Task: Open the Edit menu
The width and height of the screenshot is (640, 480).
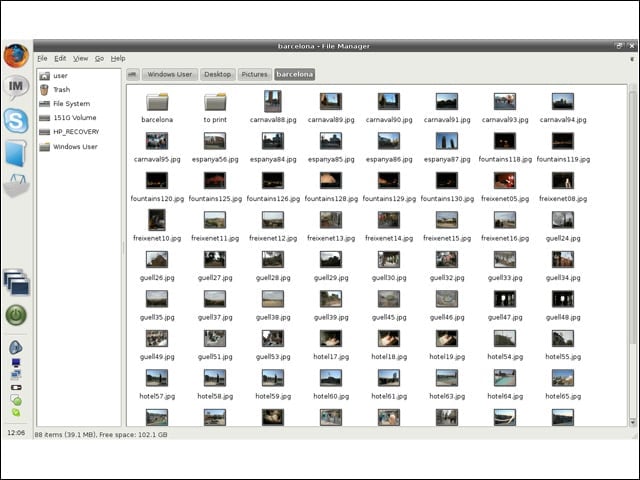Action: [x=60, y=58]
